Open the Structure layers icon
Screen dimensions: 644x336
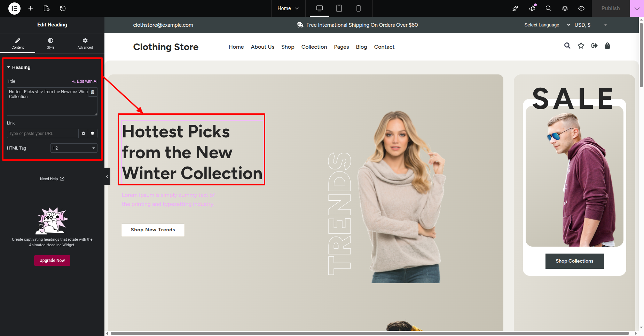(x=565, y=8)
